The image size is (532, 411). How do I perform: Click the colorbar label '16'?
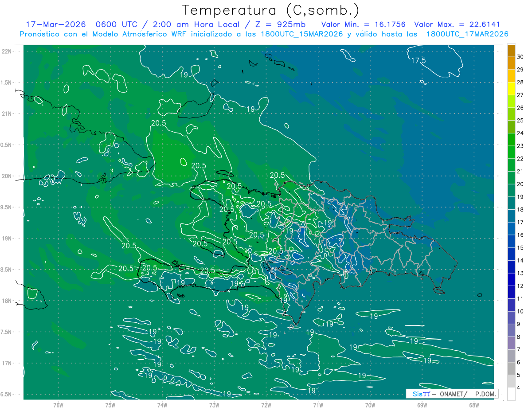pos(520,235)
